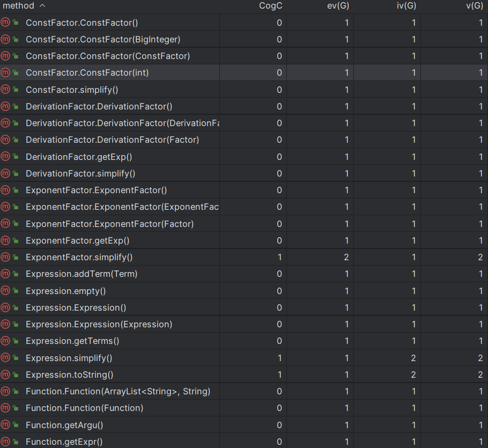
Task: Select Function.Function(ArrayList<String>, String) row
Action: pos(244,391)
